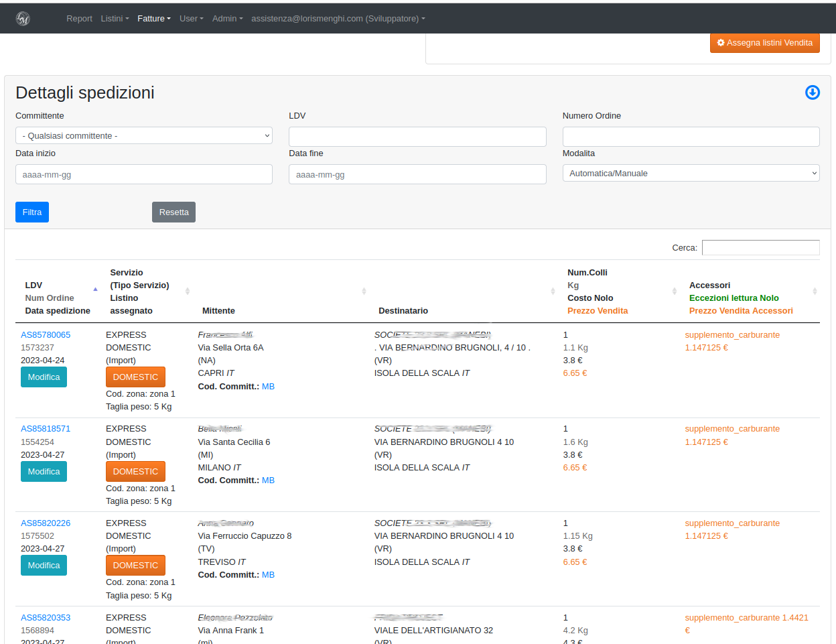The image size is (836, 644).
Task: Sort by Num.Colli column sort icon
Action: [675, 291]
